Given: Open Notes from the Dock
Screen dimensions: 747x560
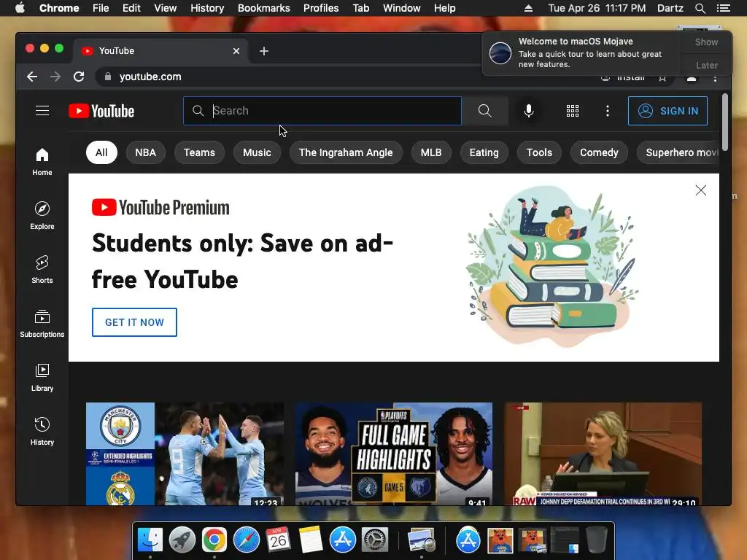Looking at the screenshot, I should click(311, 540).
